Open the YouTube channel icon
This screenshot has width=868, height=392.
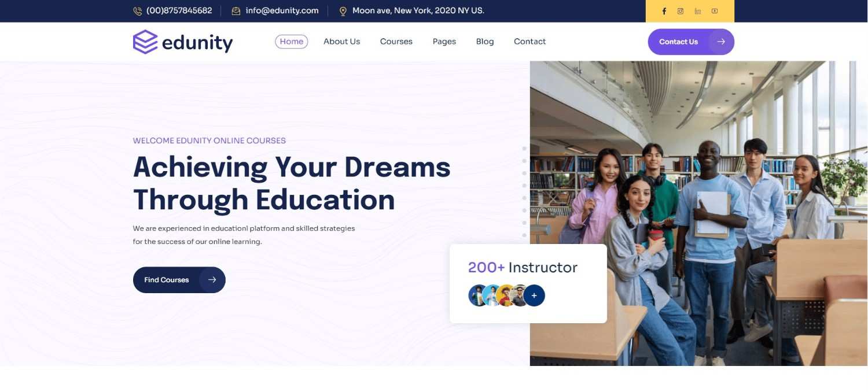714,10
